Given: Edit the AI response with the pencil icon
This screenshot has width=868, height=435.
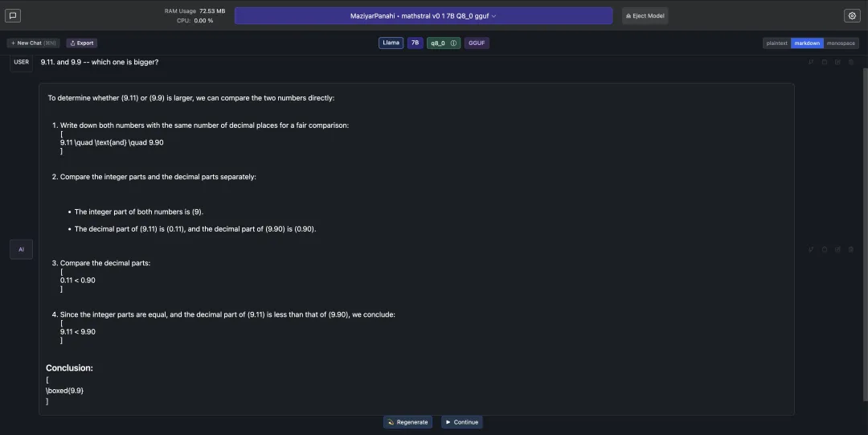Looking at the screenshot, I should click(837, 249).
